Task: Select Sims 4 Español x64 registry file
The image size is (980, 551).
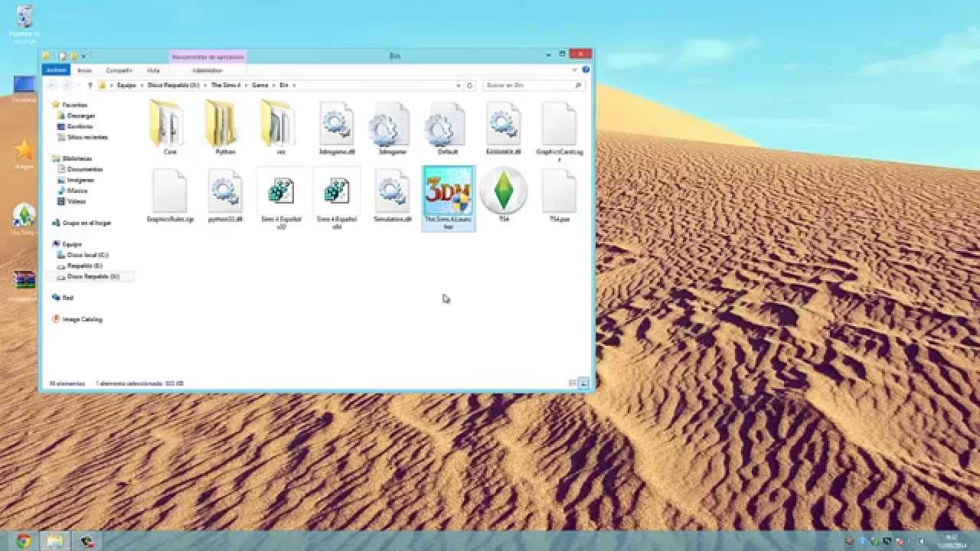Action: [x=337, y=199]
